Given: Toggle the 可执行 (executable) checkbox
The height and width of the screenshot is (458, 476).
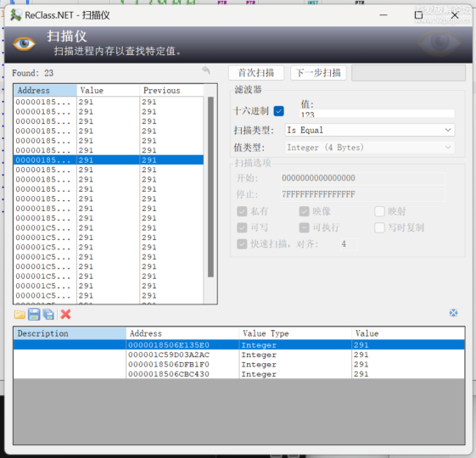Looking at the screenshot, I should click(304, 227).
